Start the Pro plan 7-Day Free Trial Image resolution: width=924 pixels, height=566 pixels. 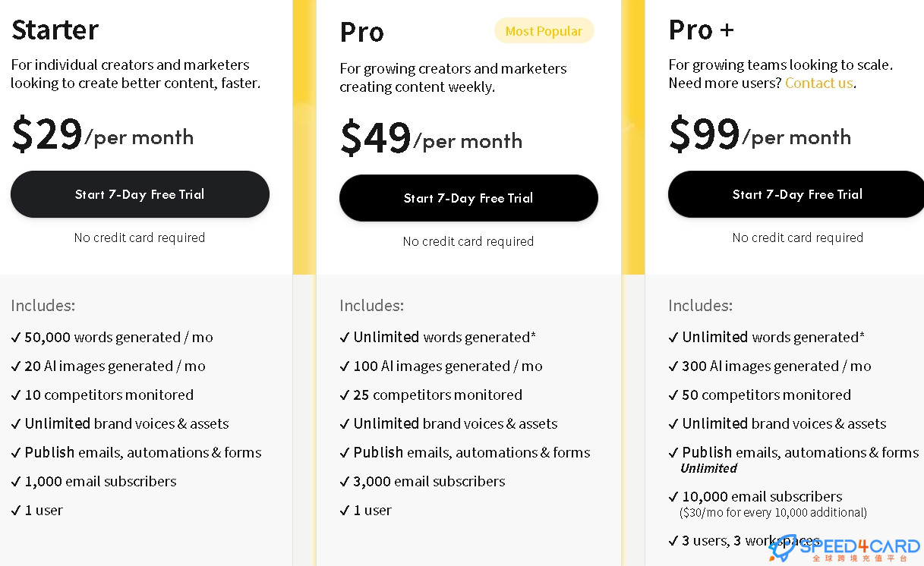pos(468,198)
